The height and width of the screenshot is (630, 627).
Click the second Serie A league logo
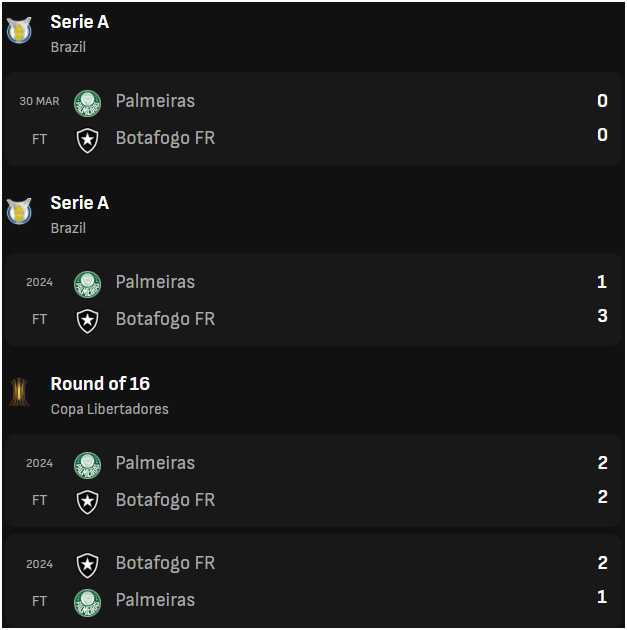coord(19,211)
